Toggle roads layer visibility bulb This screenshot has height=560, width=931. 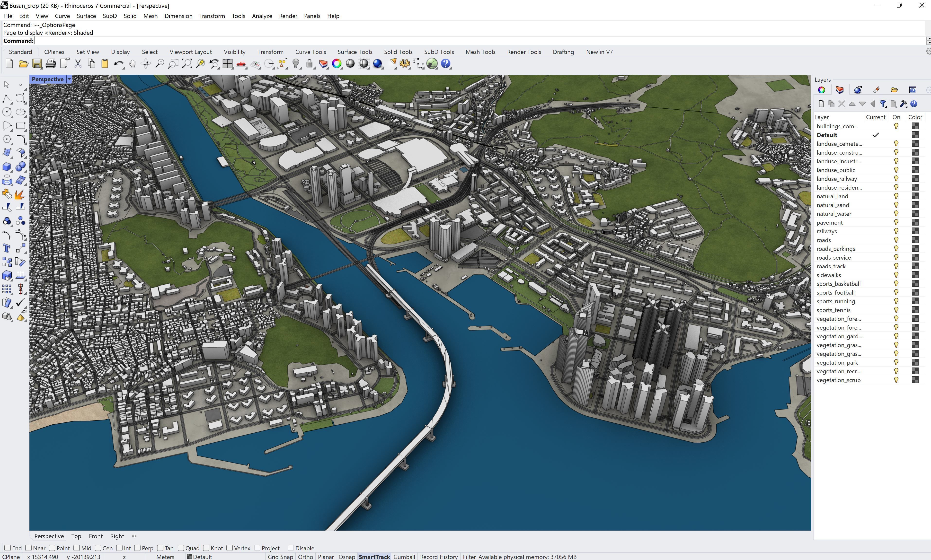coord(896,240)
